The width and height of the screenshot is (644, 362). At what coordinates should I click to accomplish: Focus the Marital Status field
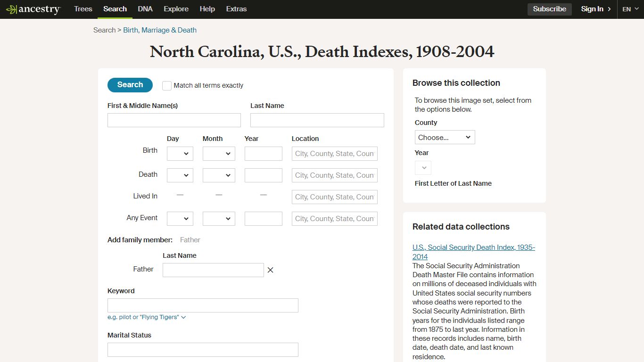[x=203, y=350]
